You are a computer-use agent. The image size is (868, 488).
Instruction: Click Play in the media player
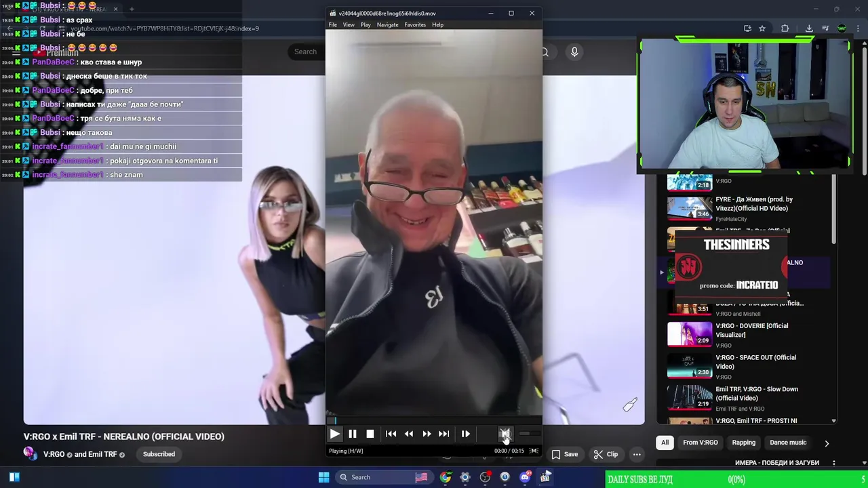coord(335,434)
